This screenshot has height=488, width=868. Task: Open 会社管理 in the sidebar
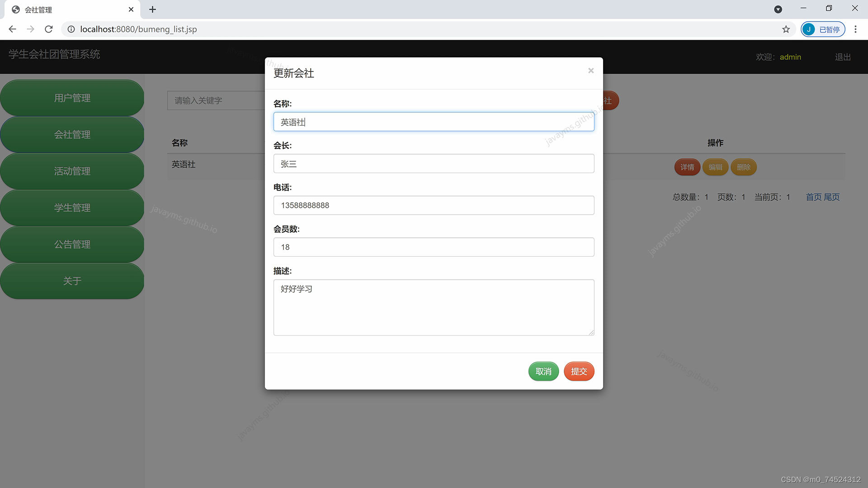click(x=72, y=135)
